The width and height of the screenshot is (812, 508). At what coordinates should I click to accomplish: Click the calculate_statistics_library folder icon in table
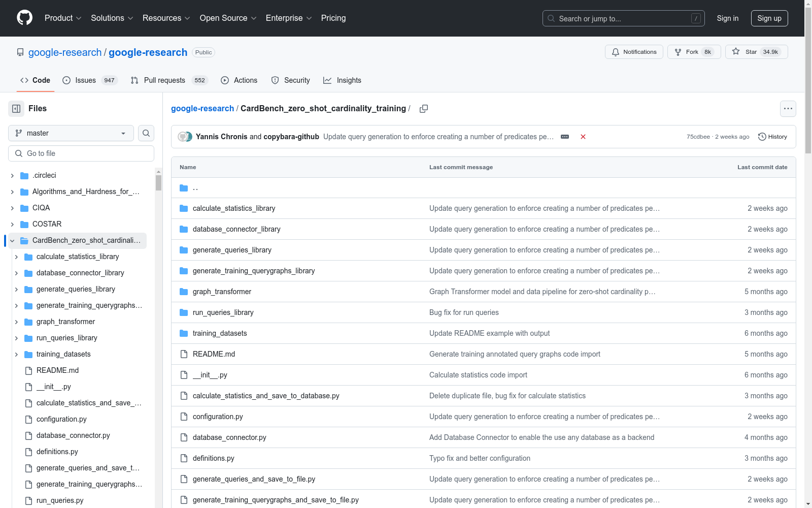coord(184,208)
